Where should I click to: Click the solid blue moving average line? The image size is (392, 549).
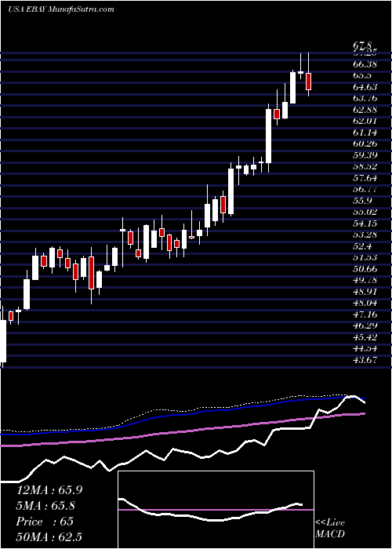(182, 415)
